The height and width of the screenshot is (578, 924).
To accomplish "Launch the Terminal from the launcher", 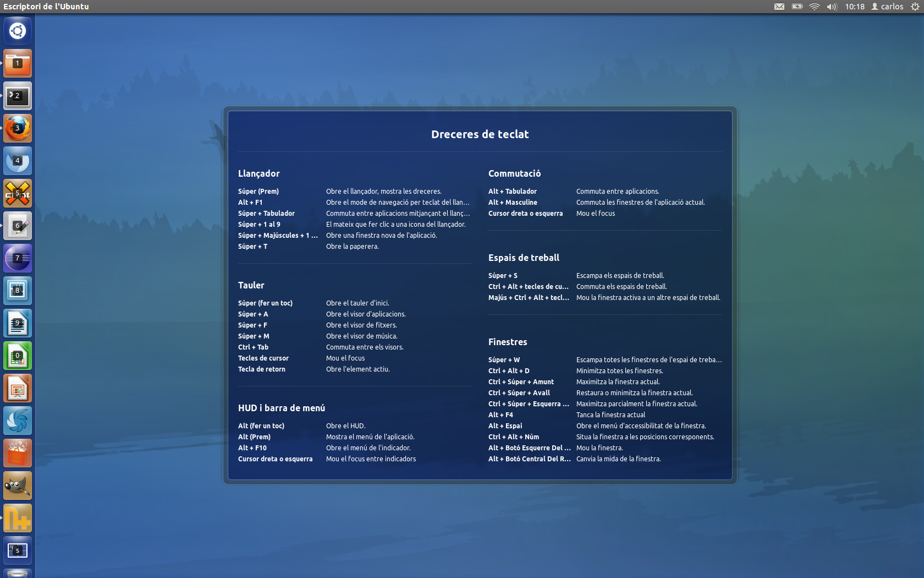I will (17, 95).
